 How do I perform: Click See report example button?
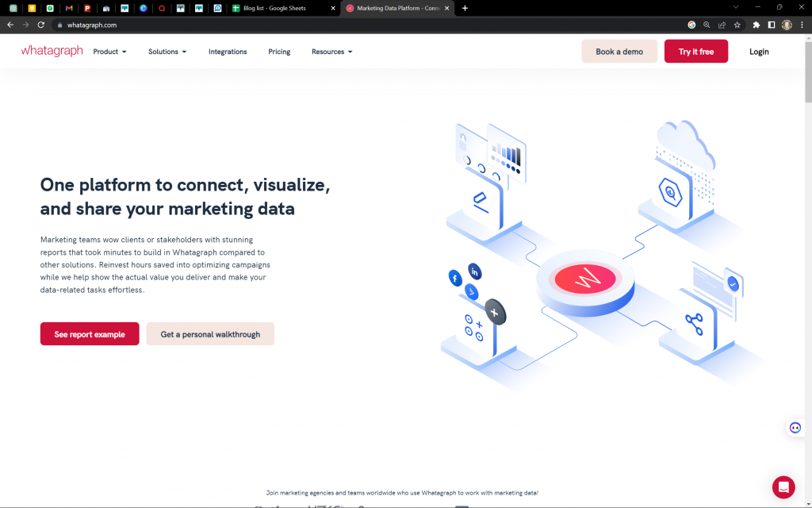click(x=90, y=334)
